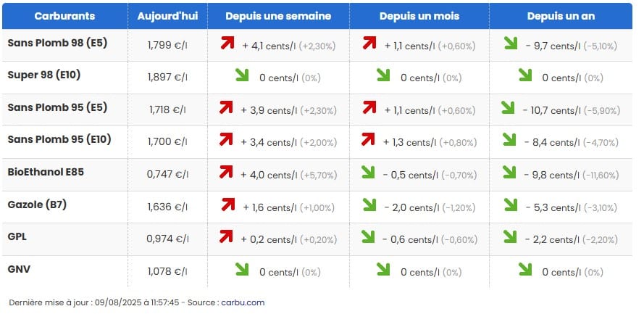This screenshot has width=644, height=314.
Task: Click the 'BioEthanol E85' row label
Action: click(x=46, y=173)
